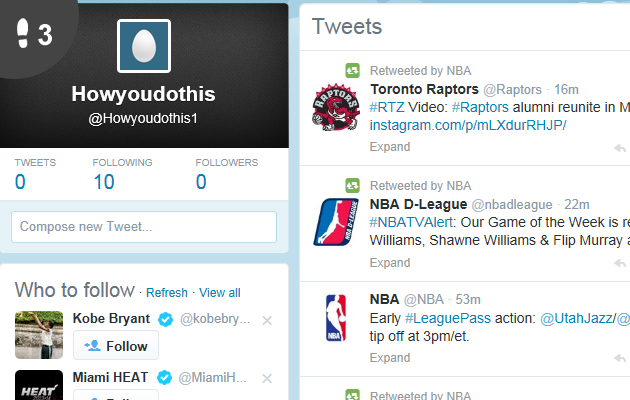The width and height of the screenshot is (630, 400).
Task: Click Retweeted by NBA above D-League tweet
Action: pos(420,186)
